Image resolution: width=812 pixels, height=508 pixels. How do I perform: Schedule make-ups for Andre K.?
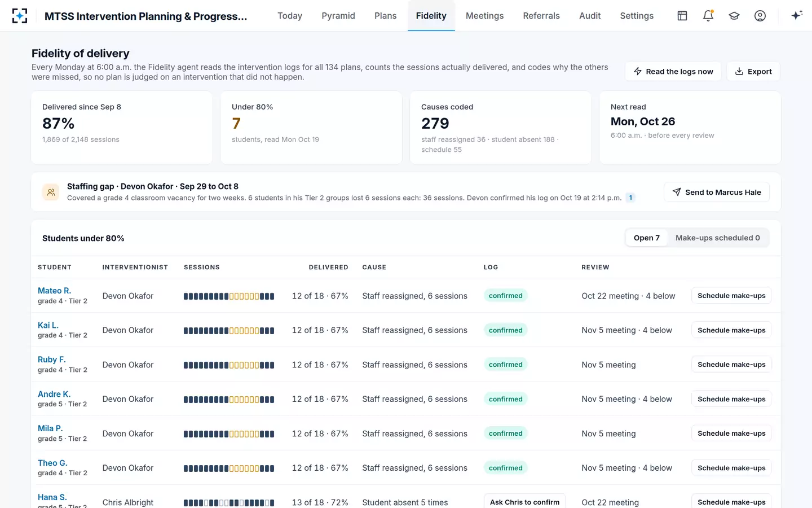click(x=731, y=399)
